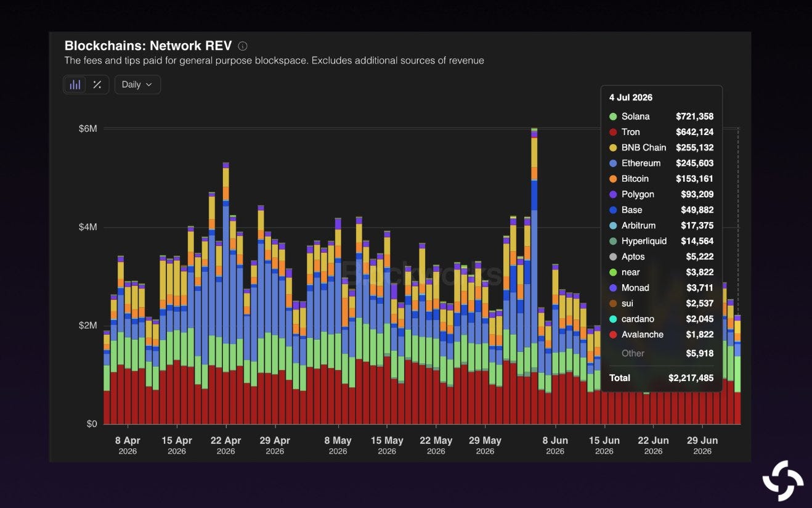Click the "Blockchains: Network REV" chart title
Screen dimensions: 812x508
148,46
